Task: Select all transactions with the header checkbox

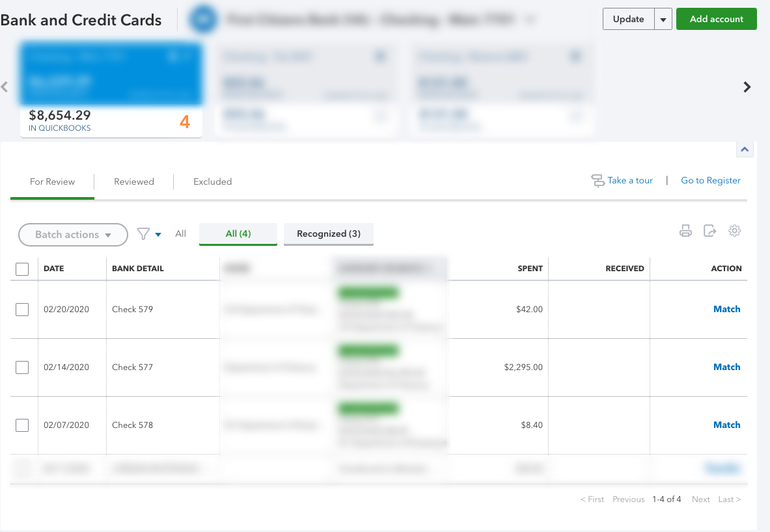Action: point(22,269)
